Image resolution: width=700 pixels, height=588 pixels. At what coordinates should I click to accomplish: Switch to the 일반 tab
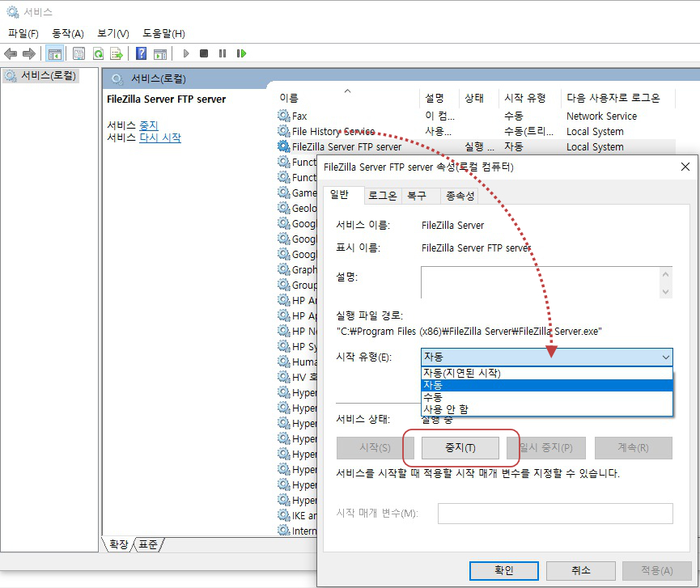coord(343,195)
